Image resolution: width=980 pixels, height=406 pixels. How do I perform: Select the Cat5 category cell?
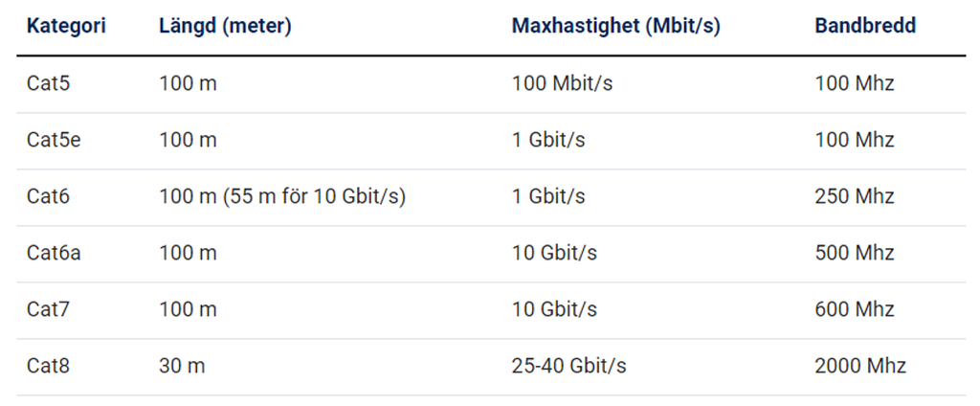[x=49, y=83]
